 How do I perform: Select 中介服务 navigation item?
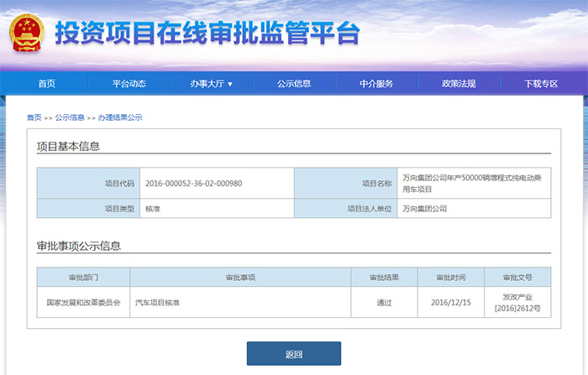(376, 84)
